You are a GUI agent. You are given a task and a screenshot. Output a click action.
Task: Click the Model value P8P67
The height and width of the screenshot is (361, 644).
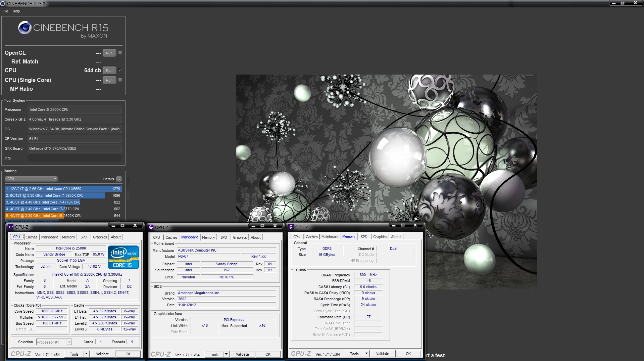coord(208,256)
